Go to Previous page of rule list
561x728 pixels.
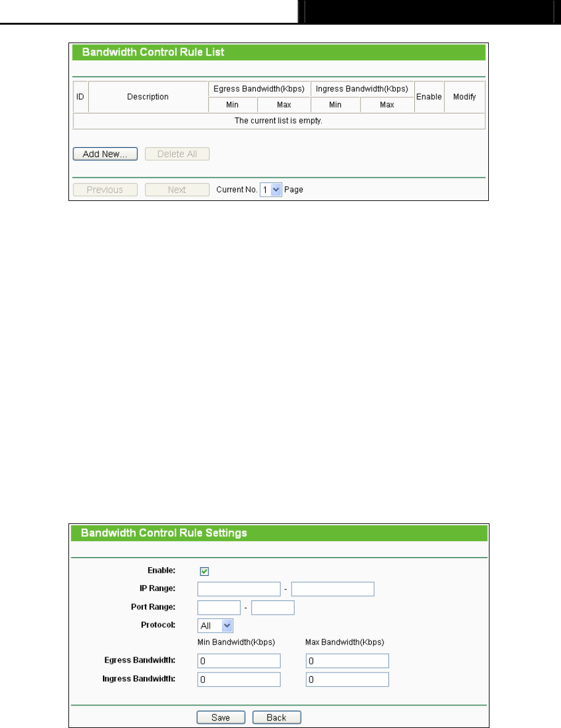coord(105,190)
